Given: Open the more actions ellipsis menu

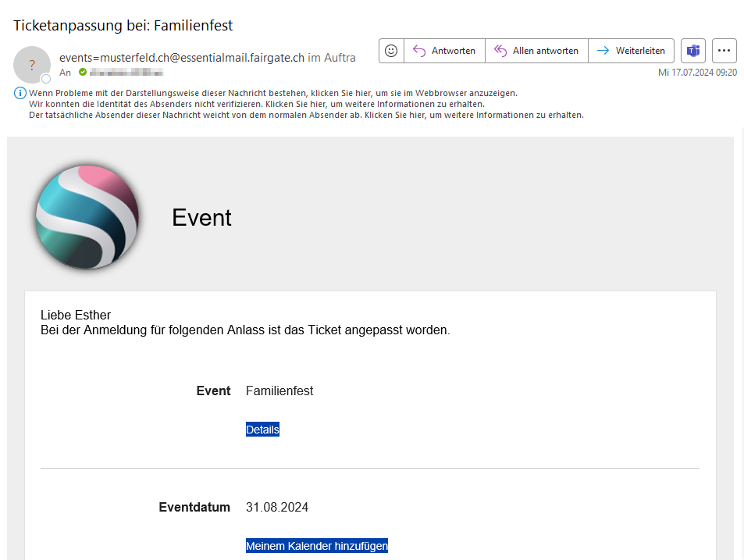Looking at the screenshot, I should coord(724,51).
